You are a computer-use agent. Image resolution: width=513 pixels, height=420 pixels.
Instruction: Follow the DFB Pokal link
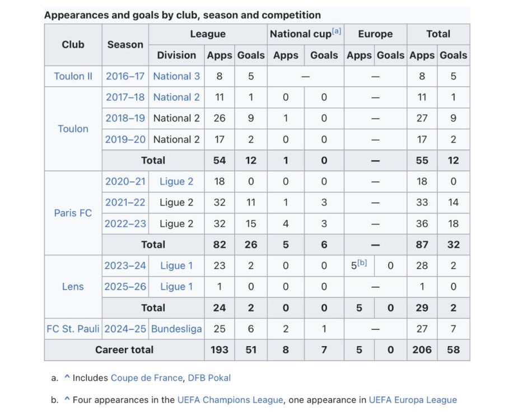(209, 378)
